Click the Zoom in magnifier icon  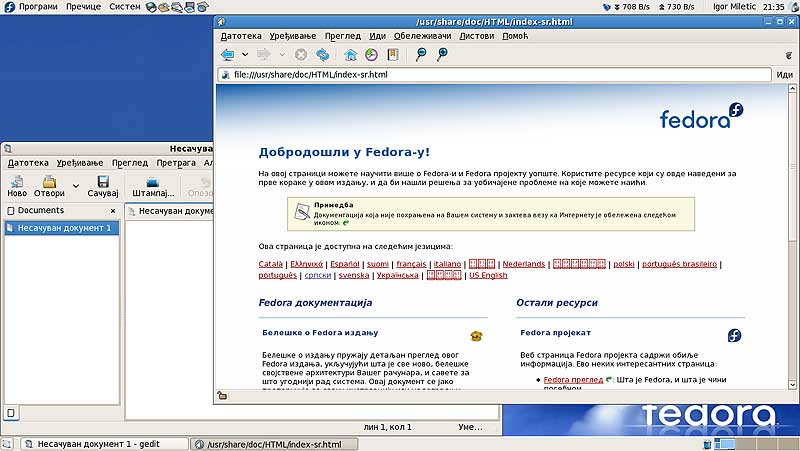click(442, 55)
